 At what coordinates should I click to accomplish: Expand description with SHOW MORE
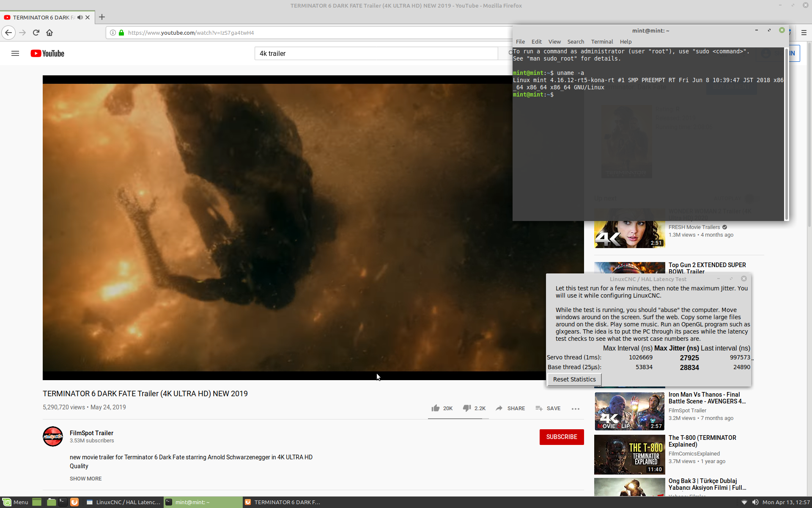coord(85,478)
